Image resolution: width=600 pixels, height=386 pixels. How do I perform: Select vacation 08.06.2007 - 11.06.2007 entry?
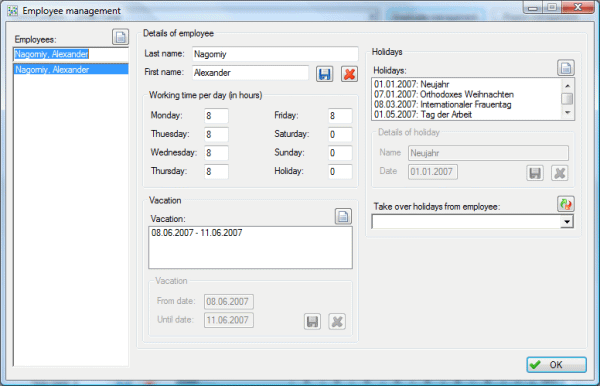[250, 233]
